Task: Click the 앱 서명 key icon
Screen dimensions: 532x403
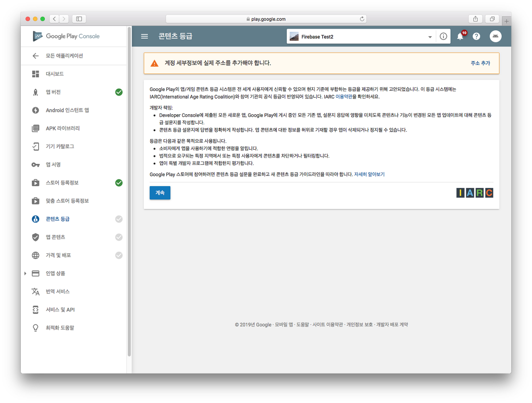Action: coord(36,165)
